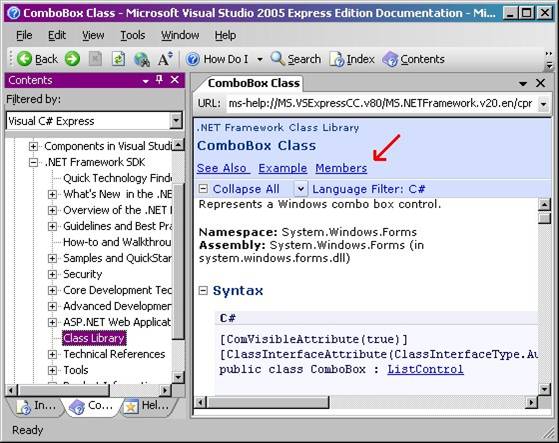Follow the See Also link
This screenshot has width=559, height=443.
(224, 168)
